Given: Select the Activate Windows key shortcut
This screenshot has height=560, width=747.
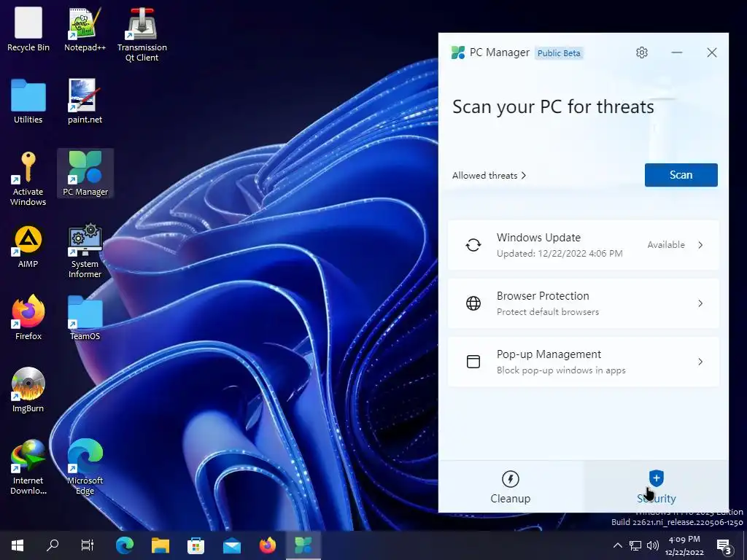Looking at the screenshot, I should pyautogui.click(x=28, y=179).
